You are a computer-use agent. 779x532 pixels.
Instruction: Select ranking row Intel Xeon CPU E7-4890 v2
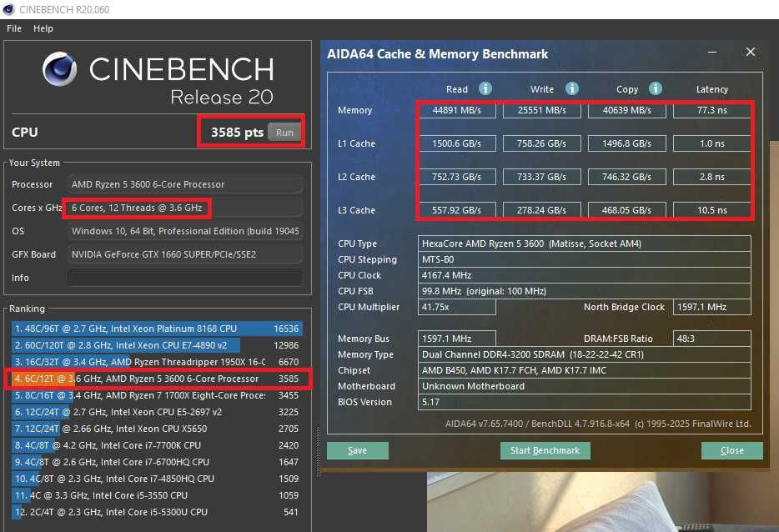pyautogui.click(x=157, y=345)
